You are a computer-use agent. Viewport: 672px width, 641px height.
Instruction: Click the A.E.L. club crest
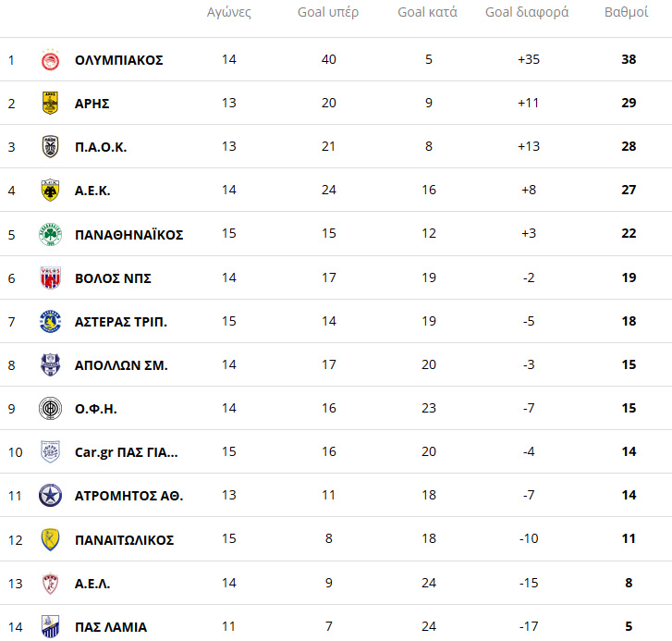click(50, 583)
